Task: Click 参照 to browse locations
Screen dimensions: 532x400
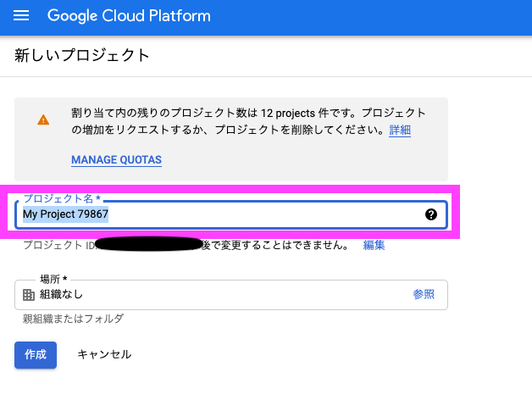Action: tap(424, 294)
